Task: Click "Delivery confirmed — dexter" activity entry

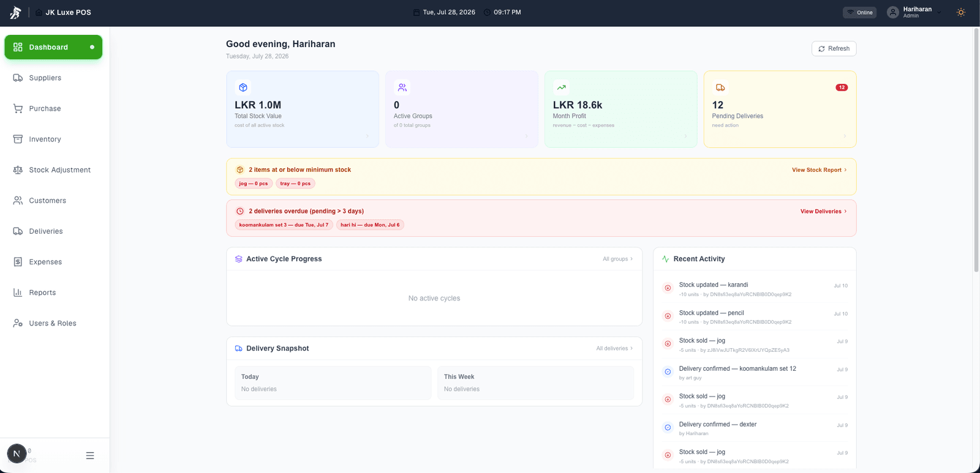Action: (x=755, y=428)
